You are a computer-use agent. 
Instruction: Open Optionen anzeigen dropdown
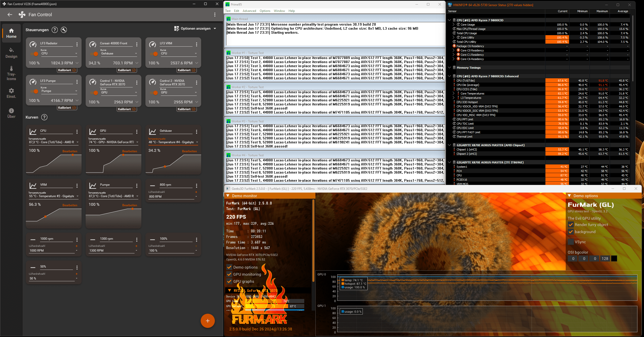(x=195, y=28)
